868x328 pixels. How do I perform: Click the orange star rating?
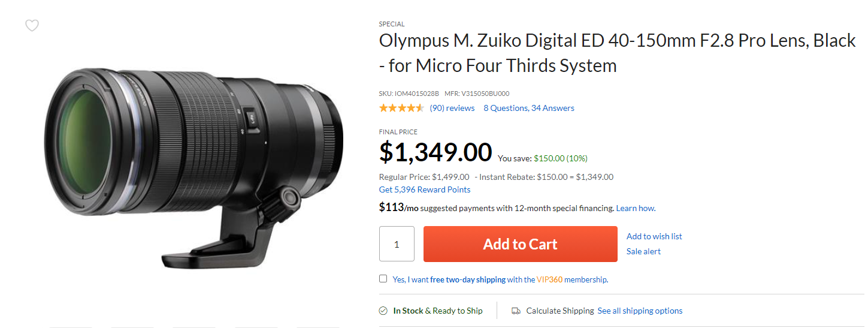coord(401,108)
